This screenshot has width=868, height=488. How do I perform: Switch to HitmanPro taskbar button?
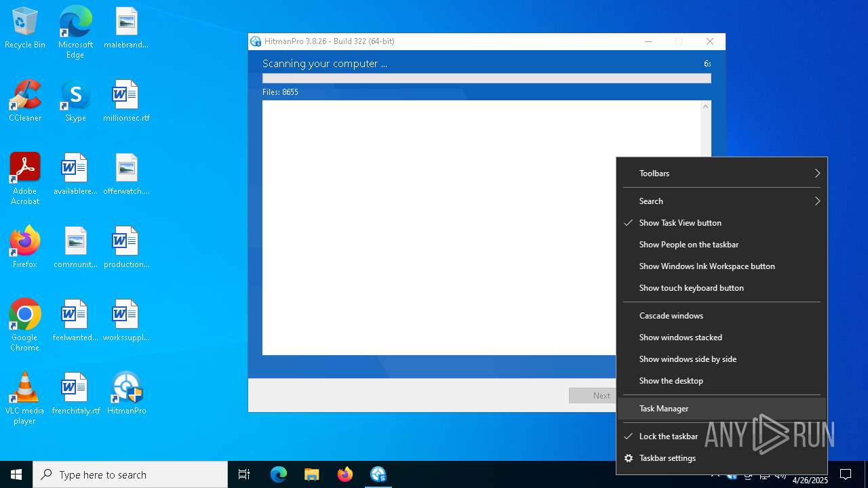(378, 474)
